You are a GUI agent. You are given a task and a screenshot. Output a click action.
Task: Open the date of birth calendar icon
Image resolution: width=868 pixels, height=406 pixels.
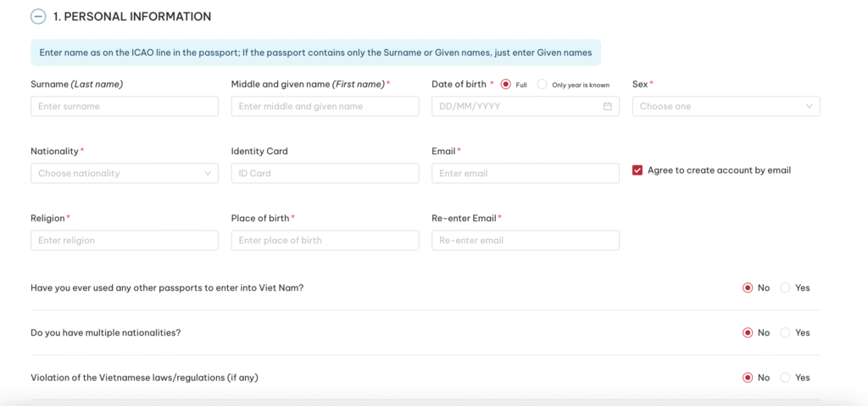607,107
